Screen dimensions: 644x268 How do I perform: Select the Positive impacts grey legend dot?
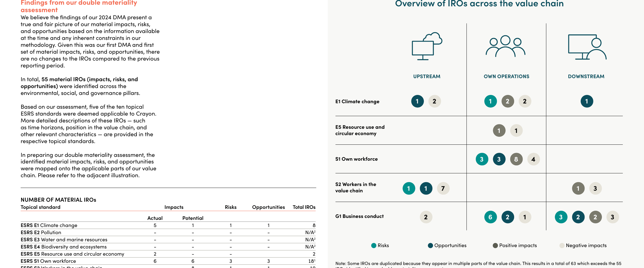(495, 245)
